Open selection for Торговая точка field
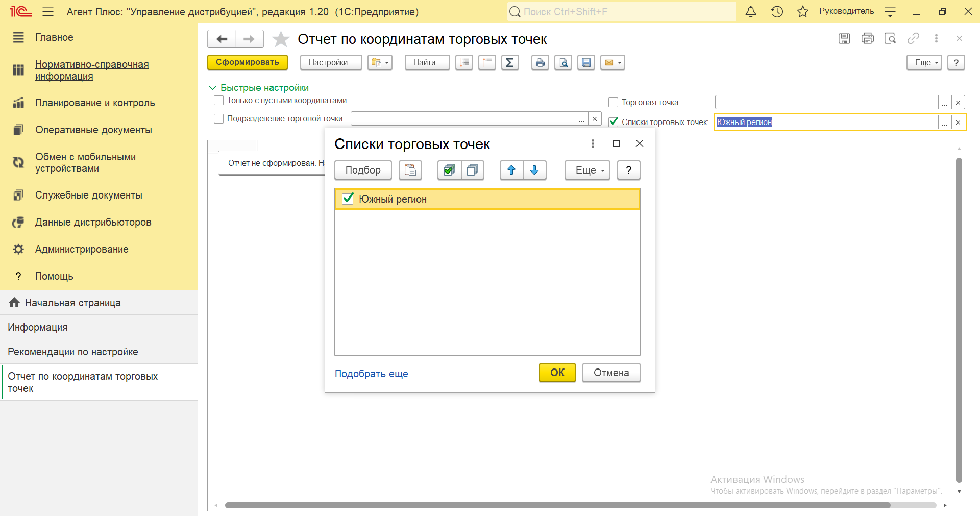 pyautogui.click(x=945, y=103)
